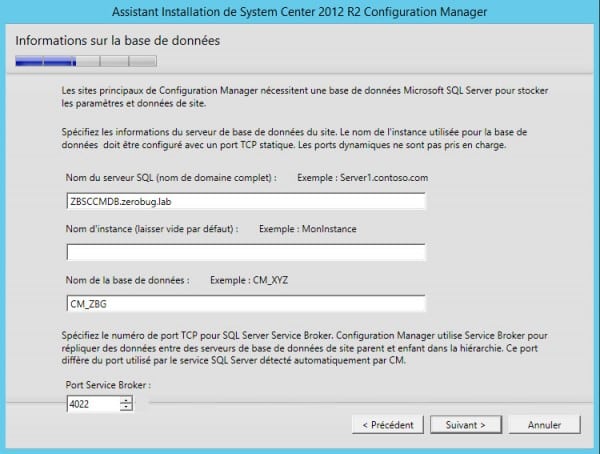600x454 pixels.
Task: Increase port with the spinner up arrow
Action: (x=126, y=399)
